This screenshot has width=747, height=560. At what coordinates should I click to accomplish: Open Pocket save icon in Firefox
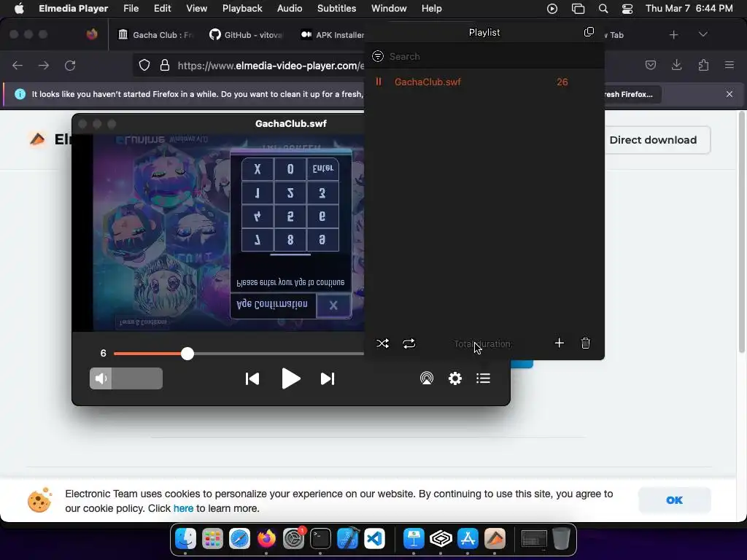(650, 65)
